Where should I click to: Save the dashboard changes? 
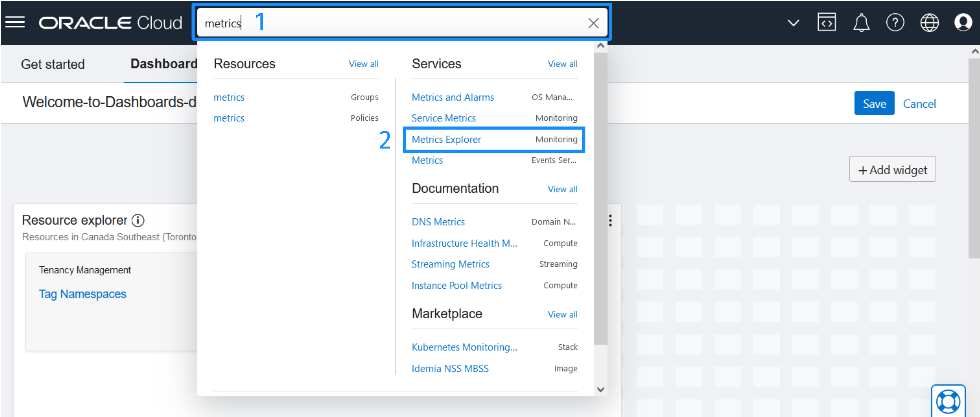[874, 103]
